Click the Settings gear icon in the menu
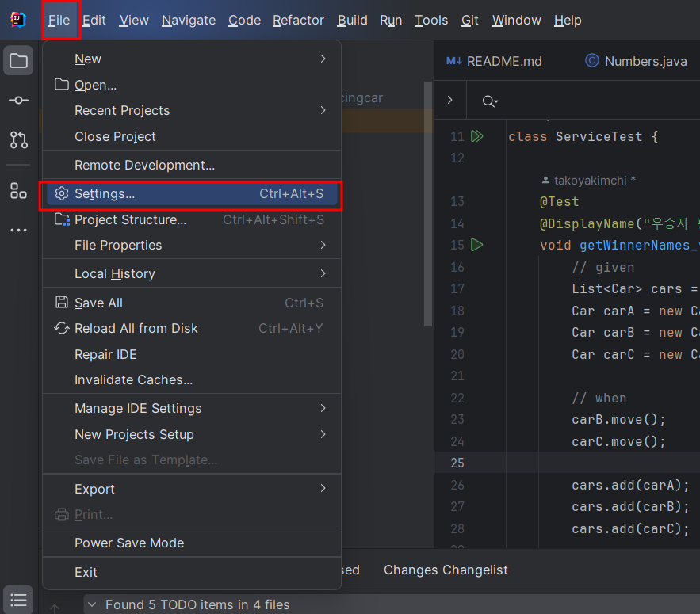This screenshot has width=700, height=614. (62, 193)
